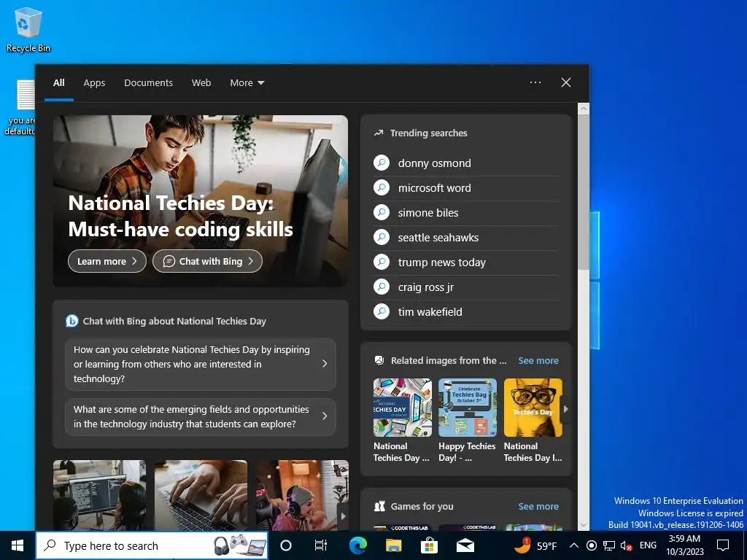The height and width of the screenshot is (560, 747).
Task: Click the Learn more button
Action: pos(107,261)
